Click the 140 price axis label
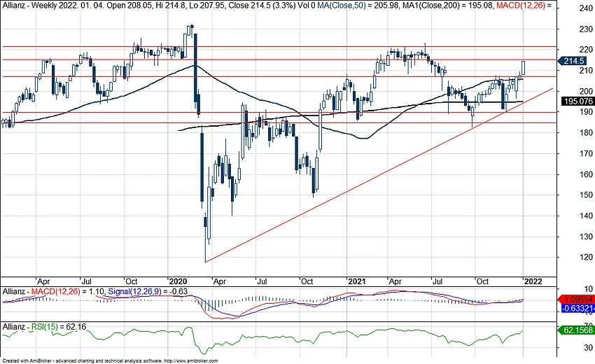The height and width of the screenshot is (364, 595). pos(585,216)
